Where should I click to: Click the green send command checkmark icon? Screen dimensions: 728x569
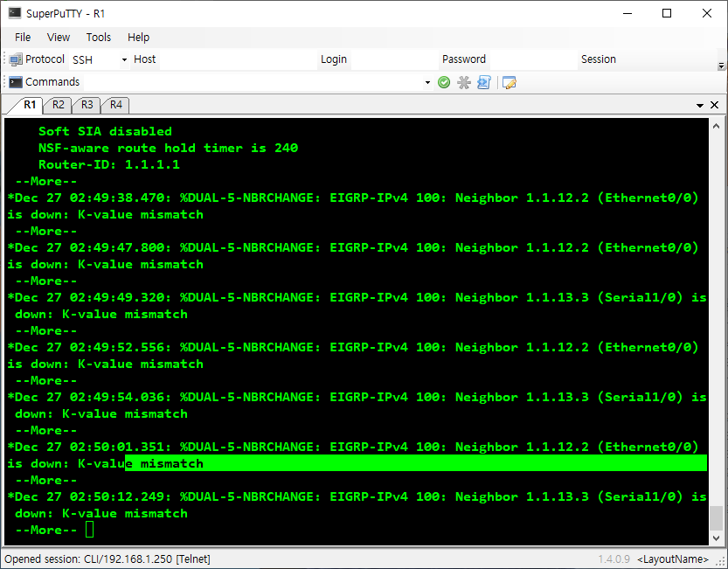coord(444,83)
